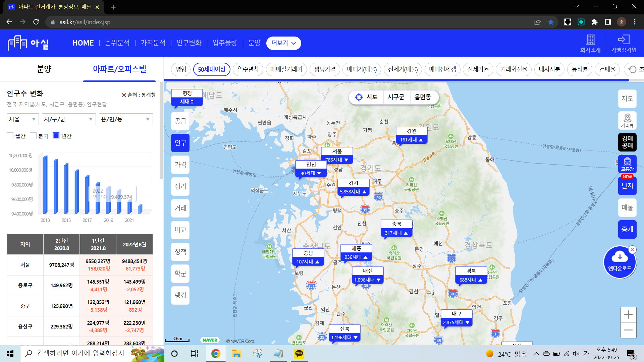Image resolution: width=644 pixels, height=362 pixels.
Task: Zoom in the map with plus button
Action: pos(628,315)
